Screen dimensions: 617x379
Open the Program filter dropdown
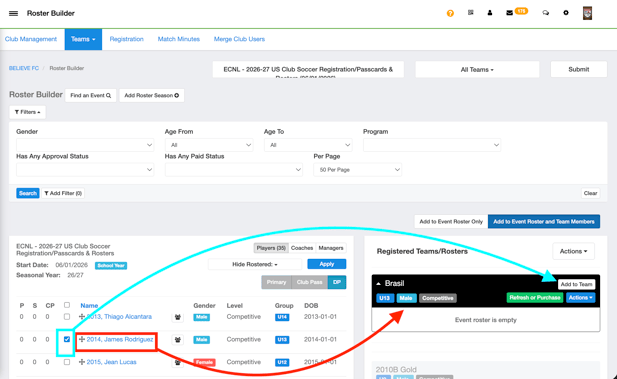(x=432, y=145)
